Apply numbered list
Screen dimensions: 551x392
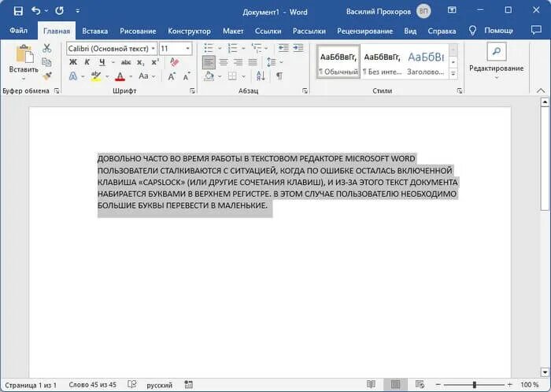pos(232,48)
